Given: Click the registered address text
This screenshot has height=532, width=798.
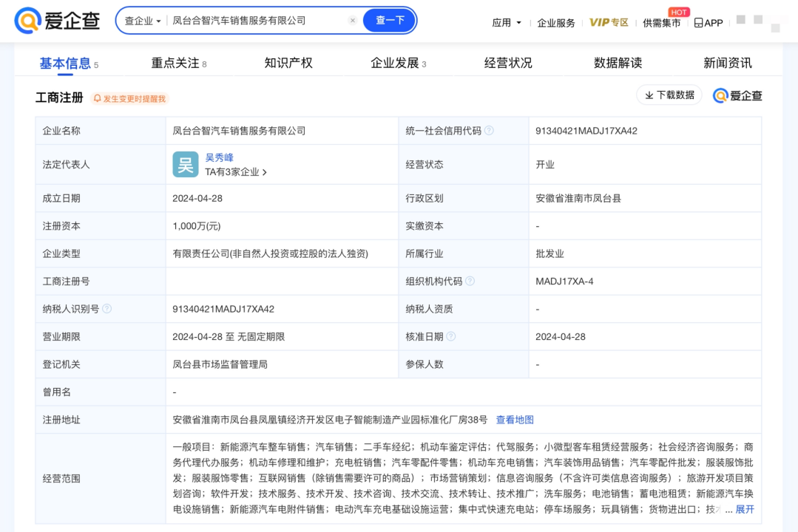Looking at the screenshot, I should 330,420.
